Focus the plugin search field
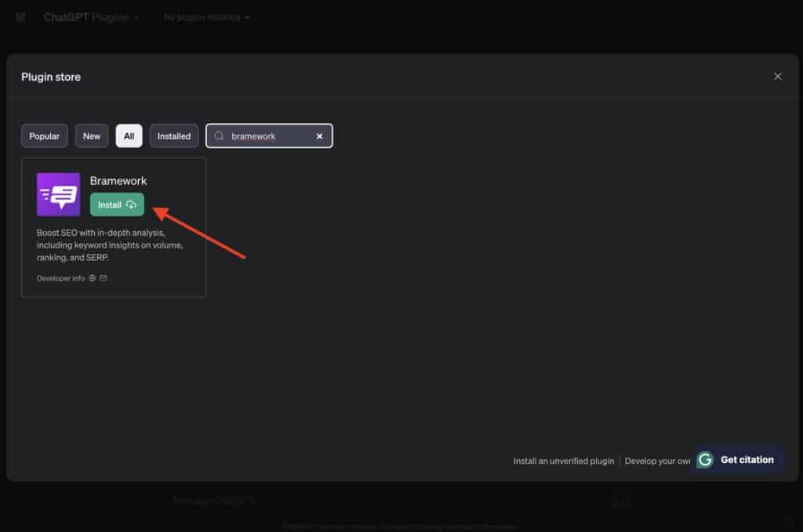 270,136
